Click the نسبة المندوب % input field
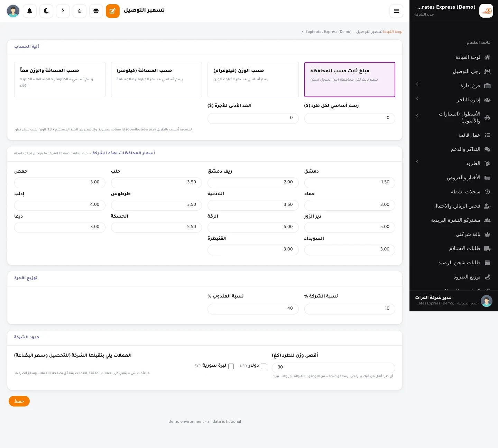The image size is (498, 448). (x=253, y=309)
